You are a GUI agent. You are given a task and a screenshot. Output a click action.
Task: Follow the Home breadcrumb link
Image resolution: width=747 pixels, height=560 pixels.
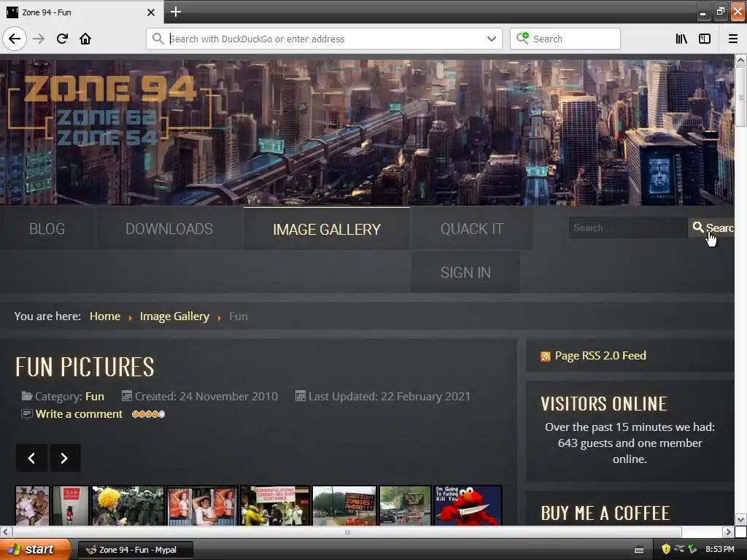coord(105,316)
